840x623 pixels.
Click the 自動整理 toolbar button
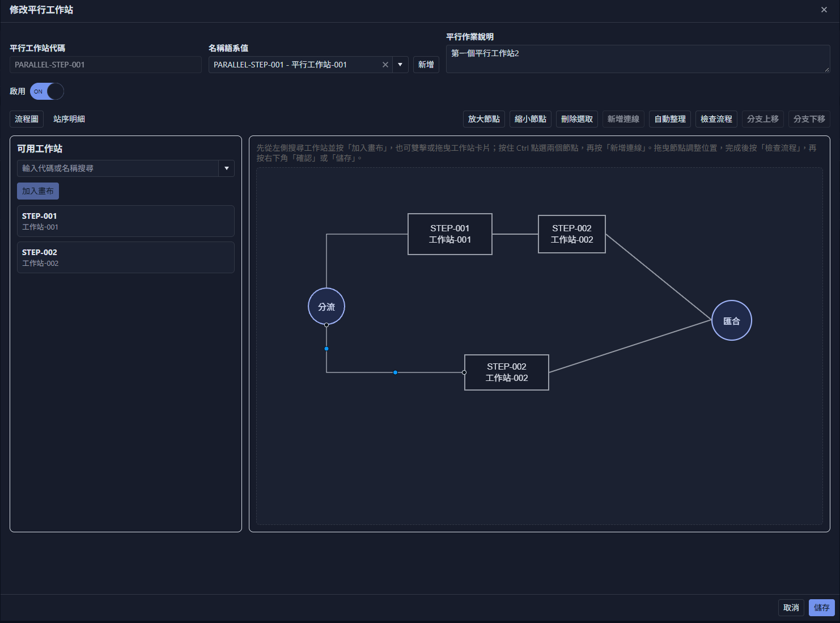tap(670, 119)
